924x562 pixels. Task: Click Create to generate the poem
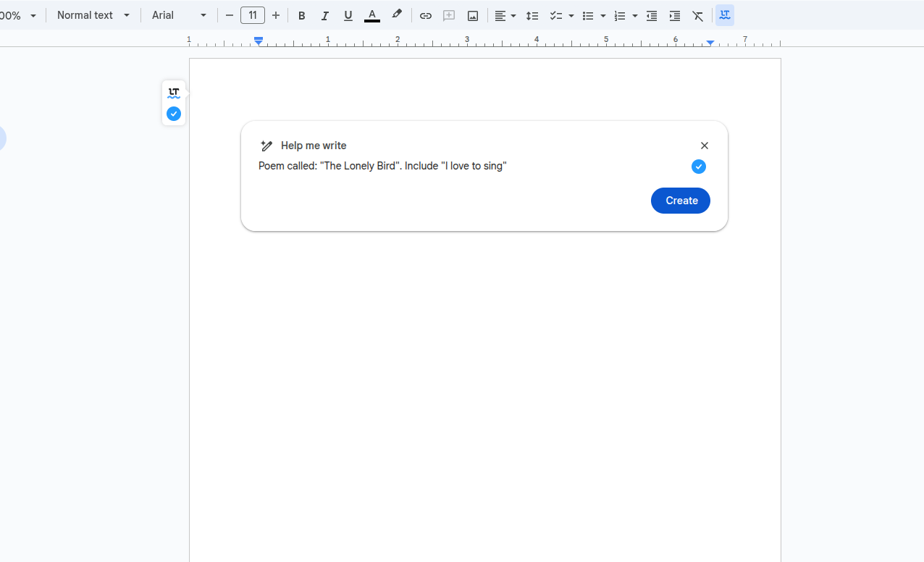[x=680, y=200]
